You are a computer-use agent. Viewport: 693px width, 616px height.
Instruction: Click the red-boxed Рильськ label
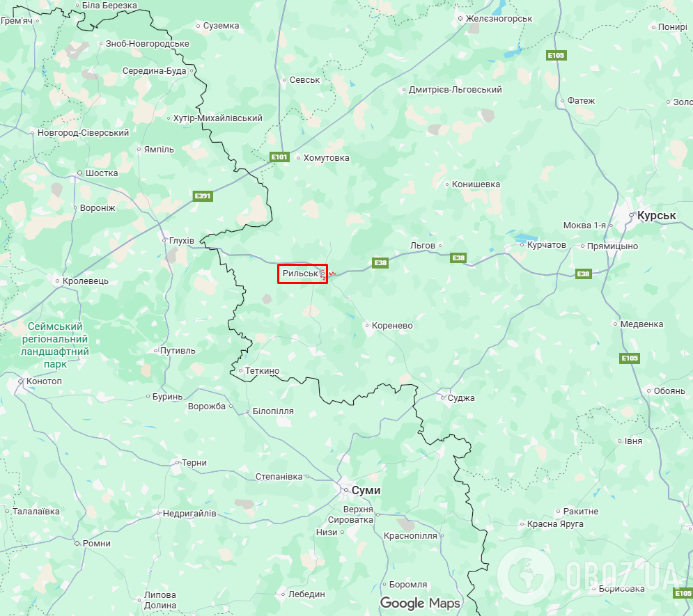[301, 274]
